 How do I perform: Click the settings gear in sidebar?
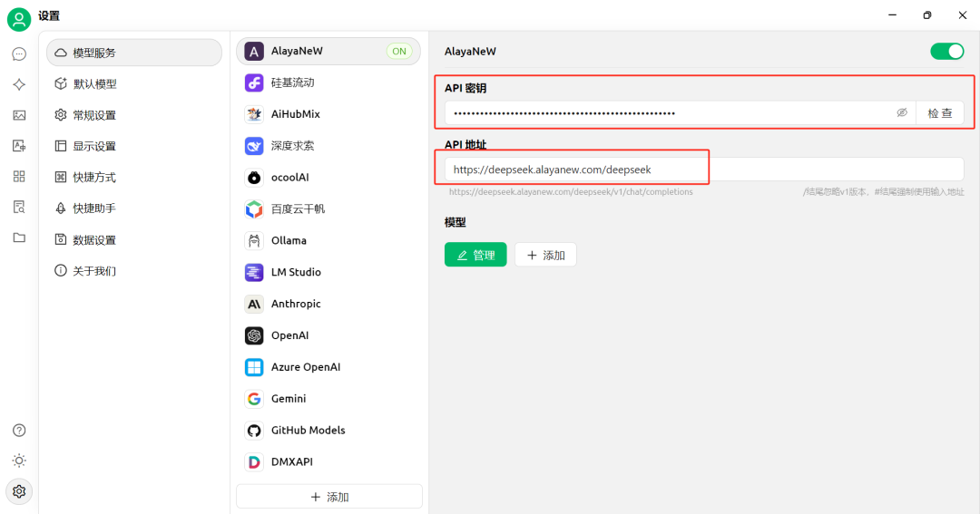point(19,491)
